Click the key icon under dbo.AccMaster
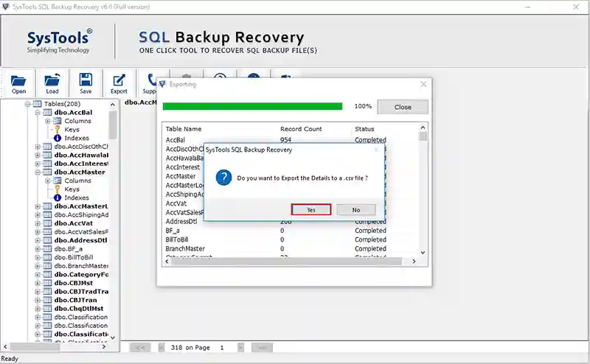The width and height of the screenshot is (590, 364). [x=58, y=189]
